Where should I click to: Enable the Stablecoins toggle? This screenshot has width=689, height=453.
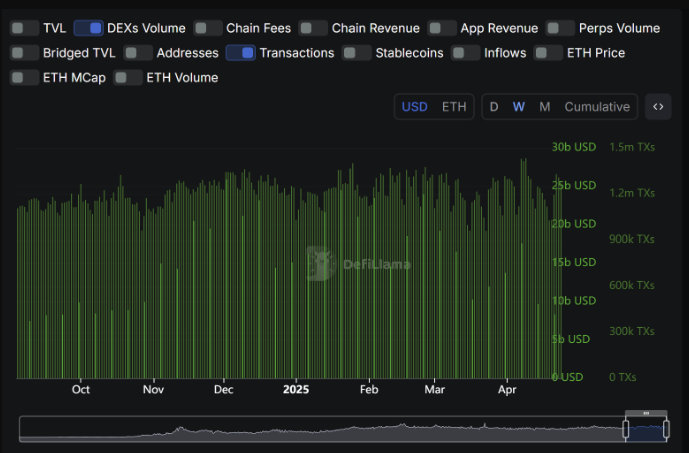pyautogui.click(x=357, y=53)
